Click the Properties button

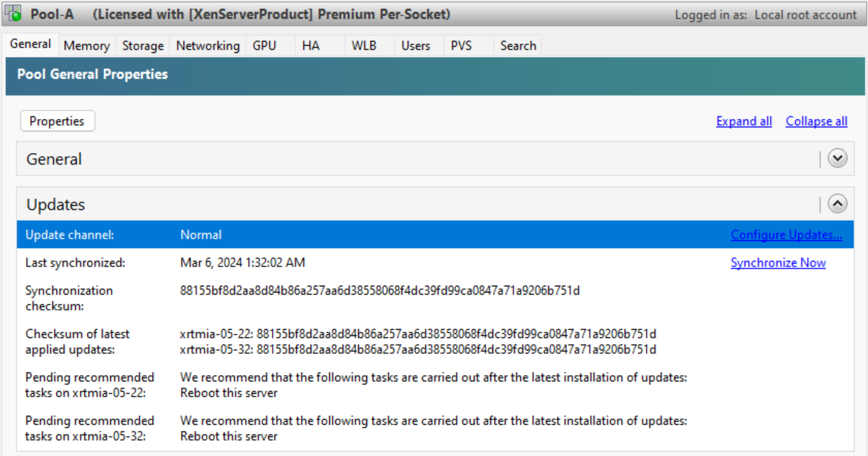click(x=57, y=121)
